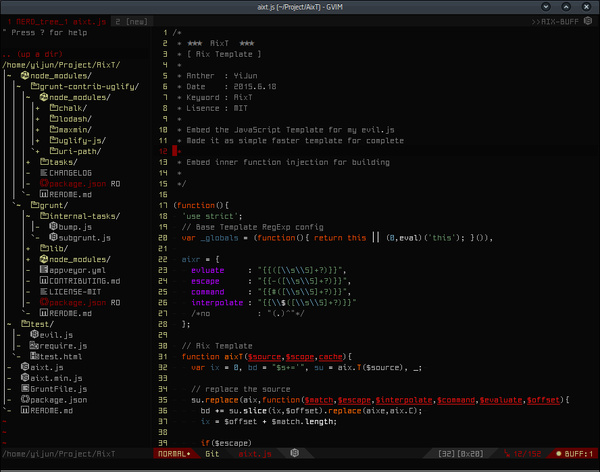This screenshot has height=472, width=600.
Task: Click the CHANGELOG file icon
Action: tap(44, 173)
